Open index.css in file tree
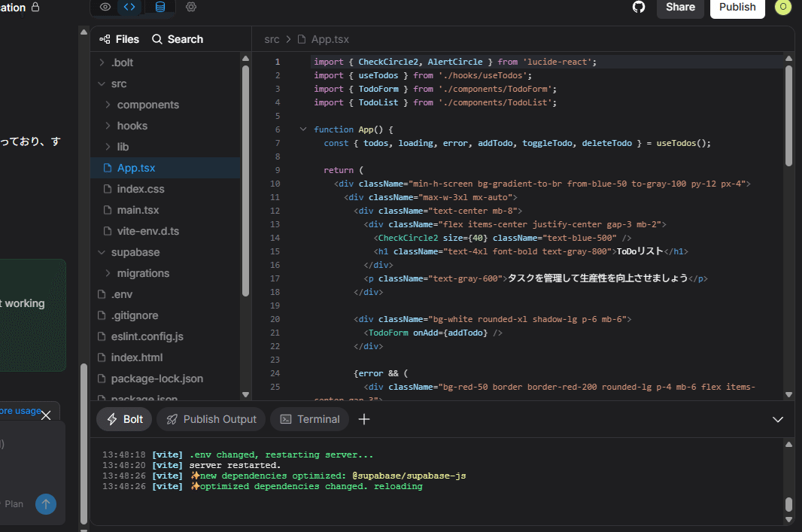Viewport: 802px width, 532px height. (140, 189)
